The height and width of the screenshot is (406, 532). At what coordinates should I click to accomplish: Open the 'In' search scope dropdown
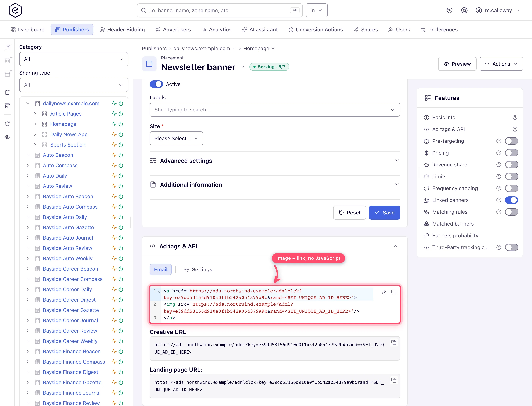point(316,10)
